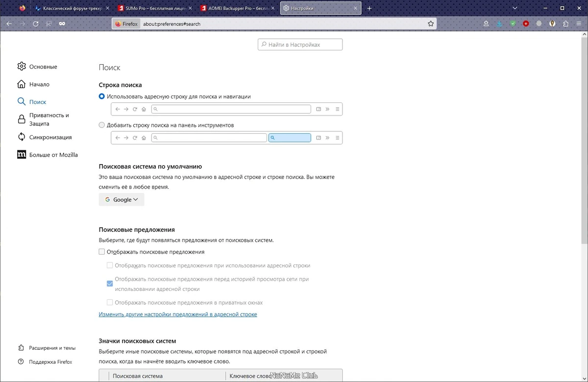This screenshot has width=588, height=382.
Task: Open the bookmarks tray icon with star
Action: (486, 24)
